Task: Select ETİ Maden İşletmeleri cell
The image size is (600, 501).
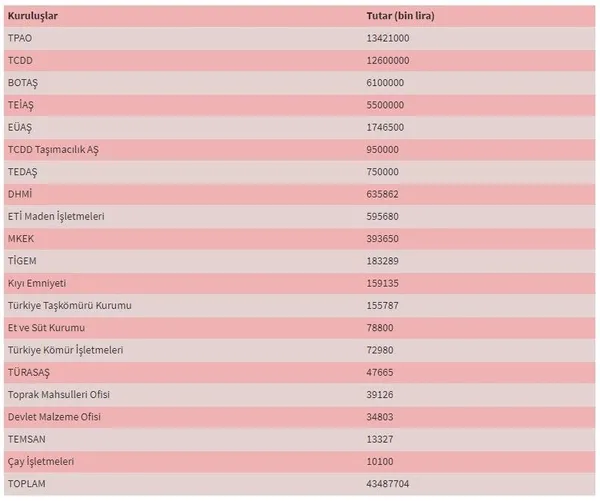Action: click(x=56, y=216)
